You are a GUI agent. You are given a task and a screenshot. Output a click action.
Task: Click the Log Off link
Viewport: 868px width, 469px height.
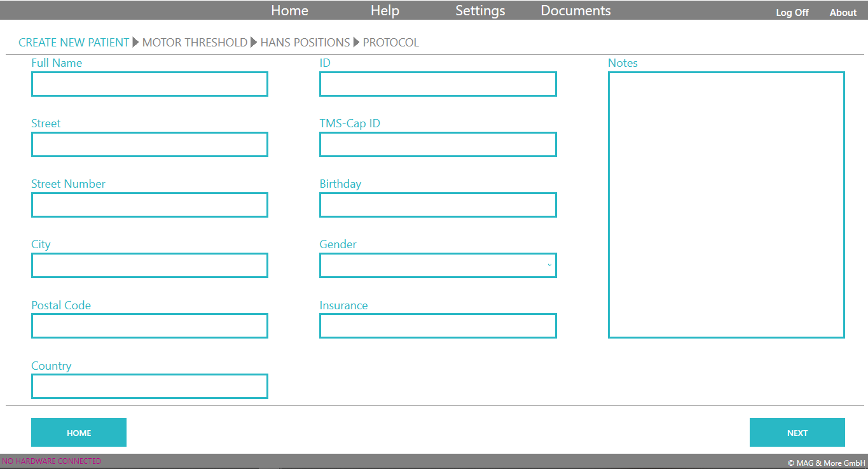pos(792,13)
